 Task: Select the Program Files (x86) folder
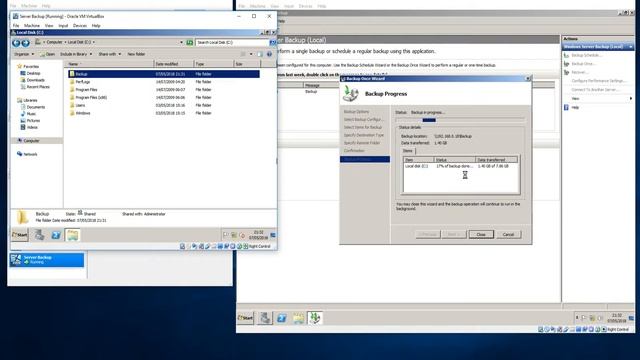click(x=91, y=97)
